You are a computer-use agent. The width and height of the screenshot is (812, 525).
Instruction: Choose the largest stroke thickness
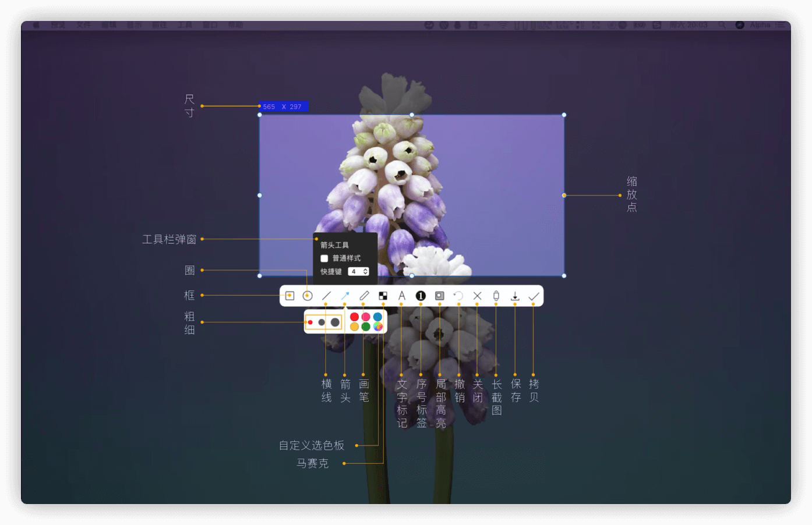click(x=334, y=322)
